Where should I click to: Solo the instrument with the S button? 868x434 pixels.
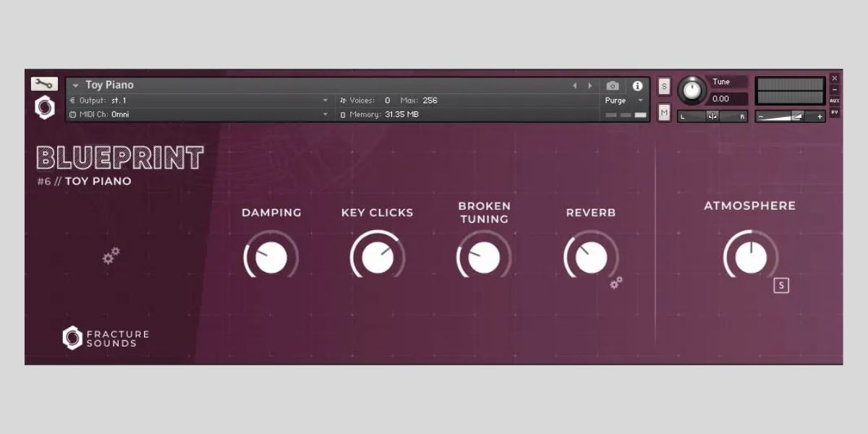click(x=665, y=87)
